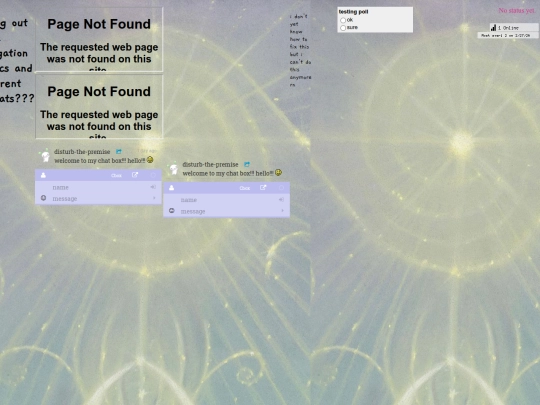540x405 pixels.
Task: Click the send arrow in right chat box
Action: click(x=282, y=210)
